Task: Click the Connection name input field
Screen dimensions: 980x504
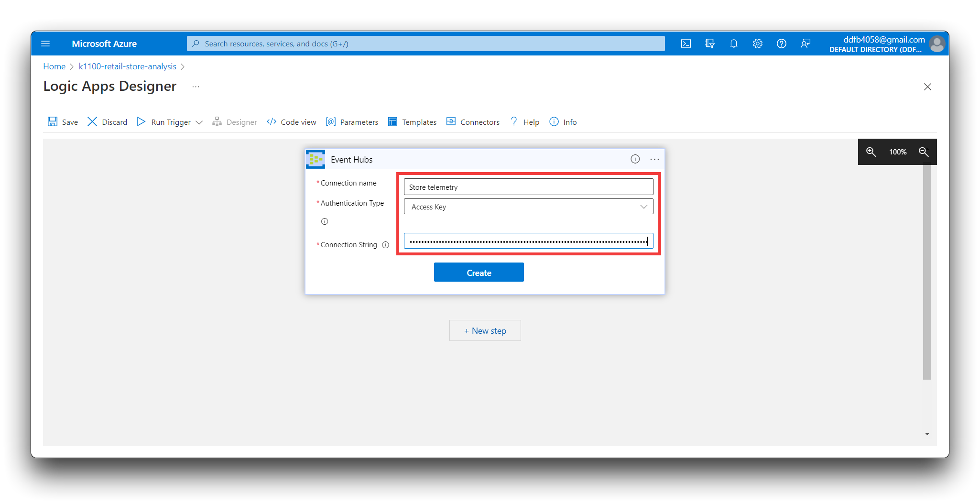Action: click(528, 187)
